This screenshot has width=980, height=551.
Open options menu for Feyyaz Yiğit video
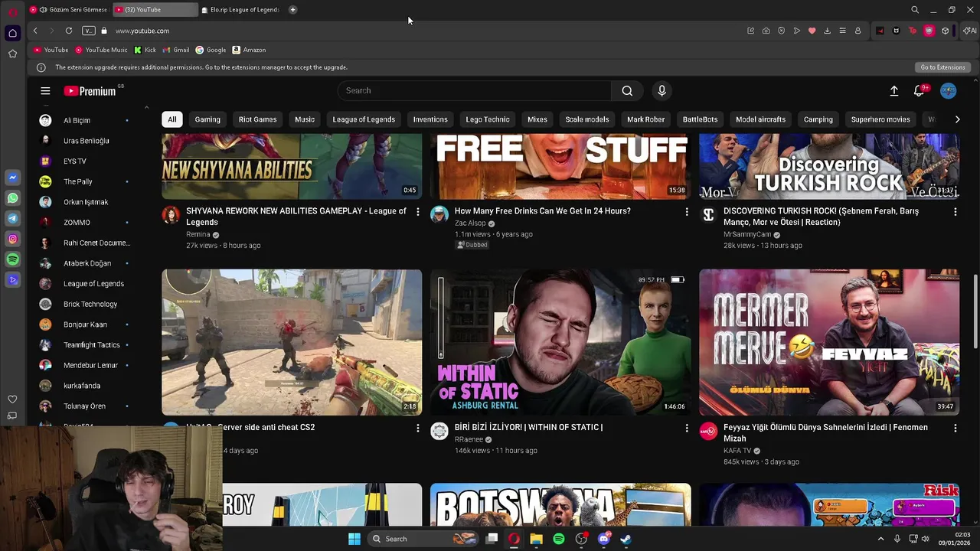pos(955,428)
